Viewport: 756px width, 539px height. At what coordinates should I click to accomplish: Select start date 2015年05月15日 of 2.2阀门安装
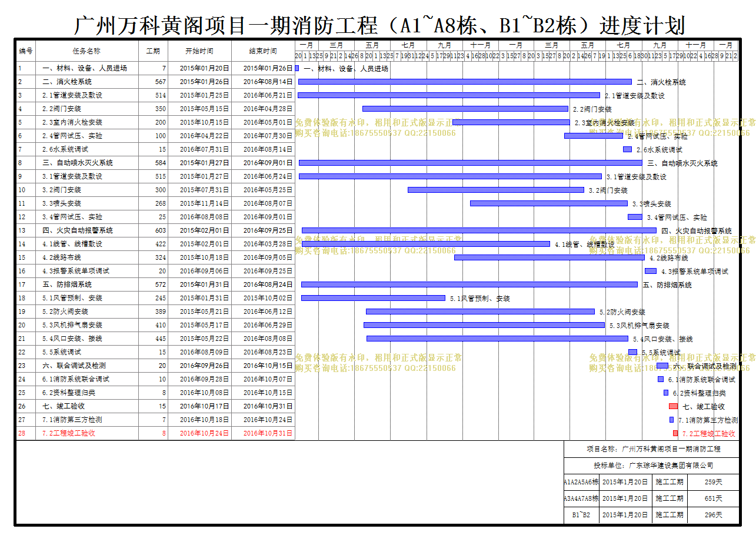pyautogui.click(x=205, y=109)
